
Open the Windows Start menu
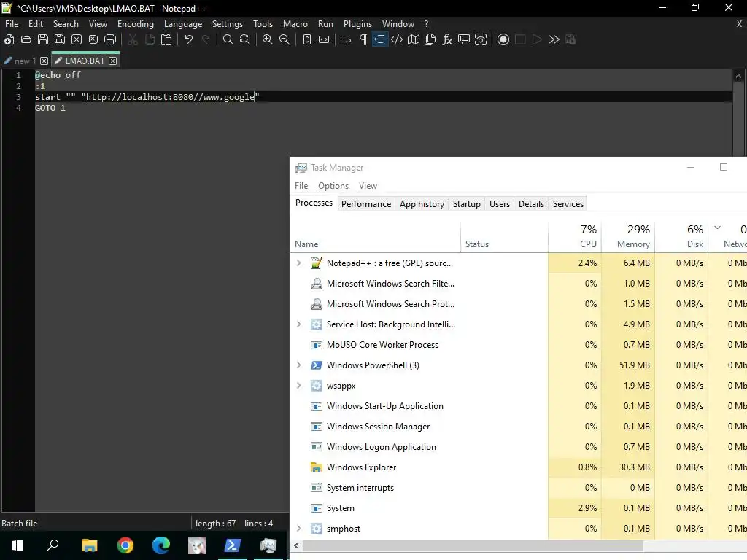click(x=18, y=545)
